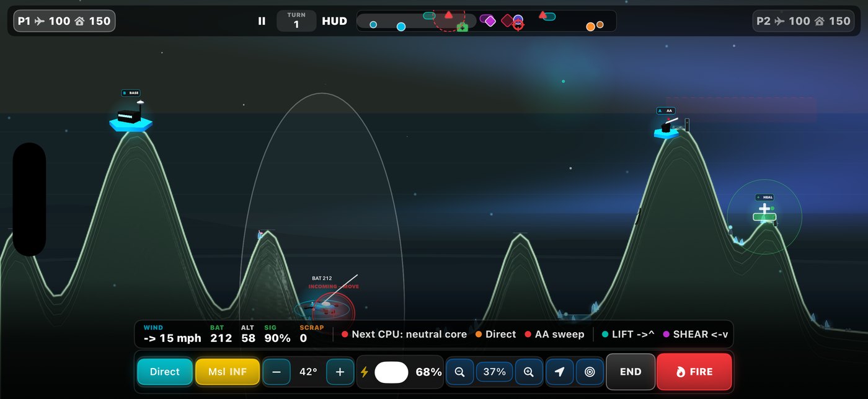Click the green medkit icon on minimap

click(462, 27)
